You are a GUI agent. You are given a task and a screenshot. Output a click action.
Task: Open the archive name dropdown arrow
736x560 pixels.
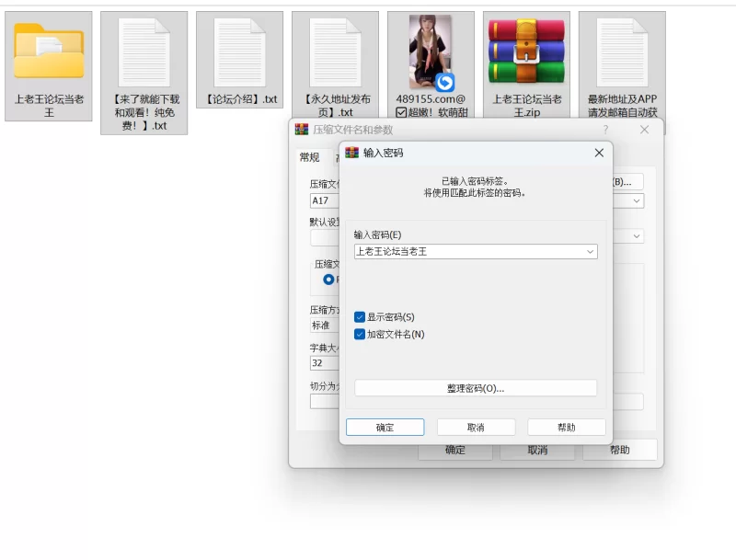[x=637, y=200]
